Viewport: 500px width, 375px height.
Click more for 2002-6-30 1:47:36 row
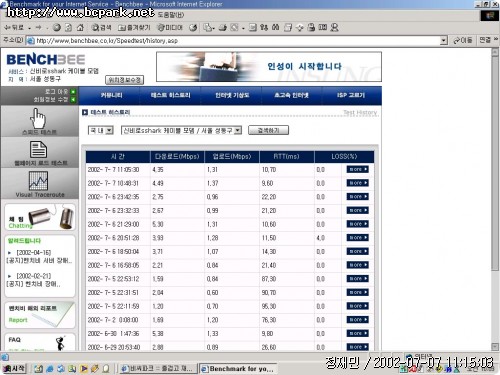[358, 333]
